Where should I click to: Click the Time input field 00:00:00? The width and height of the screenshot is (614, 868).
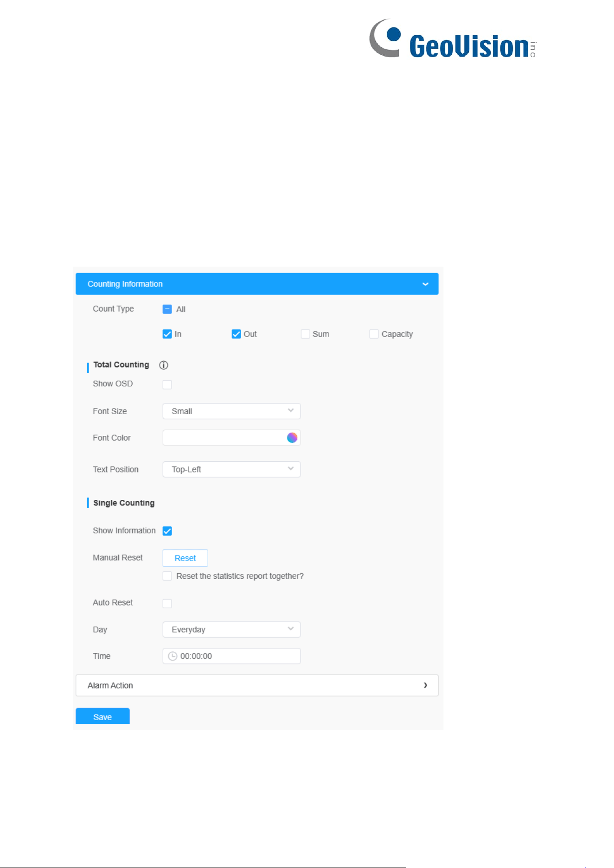231,656
